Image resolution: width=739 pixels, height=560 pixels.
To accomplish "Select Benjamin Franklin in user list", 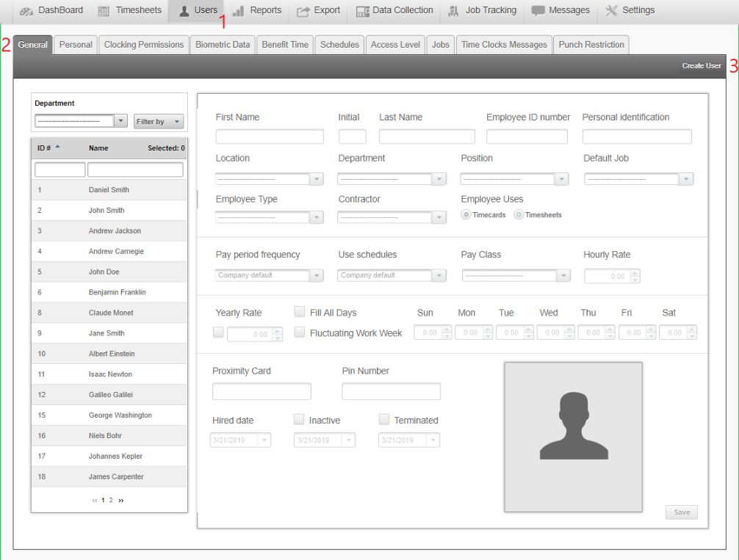I will point(109,292).
